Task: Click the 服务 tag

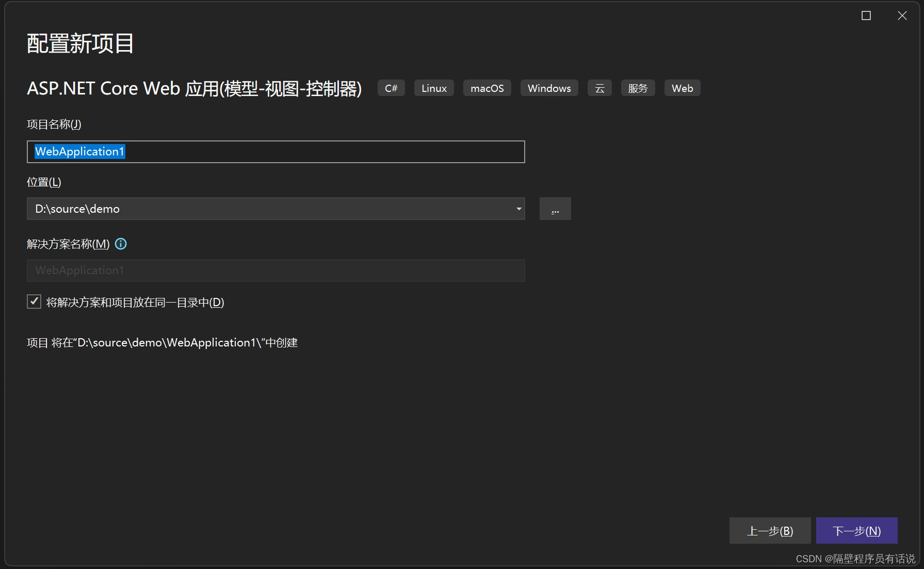Action: pyautogui.click(x=638, y=88)
